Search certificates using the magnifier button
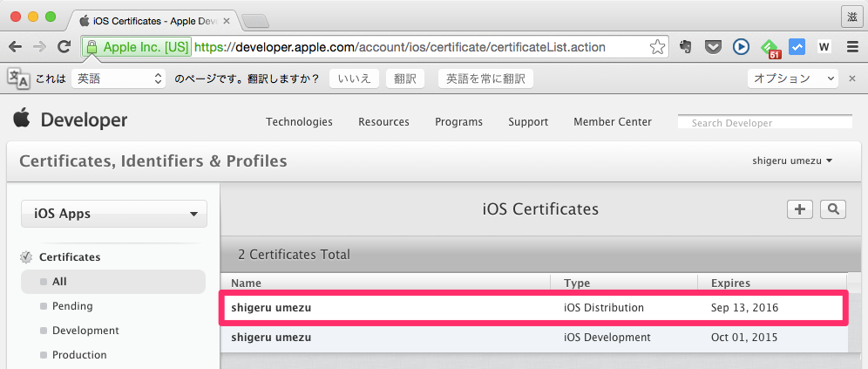The width and height of the screenshot is (868, 369). [833, 209]
